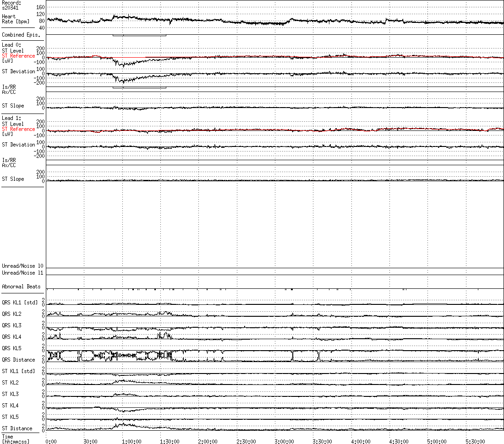Image resolution: width=504 pixels, height=444 pixels.
Task: Click the red ST Reference label under Lead 0
Action: click(18, 56)
